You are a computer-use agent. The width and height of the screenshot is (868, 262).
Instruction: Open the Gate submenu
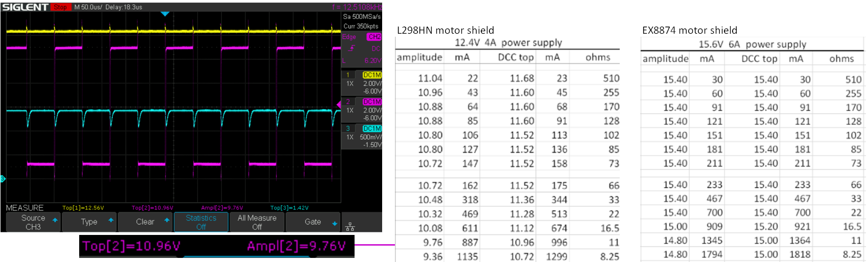coord(313,222)
